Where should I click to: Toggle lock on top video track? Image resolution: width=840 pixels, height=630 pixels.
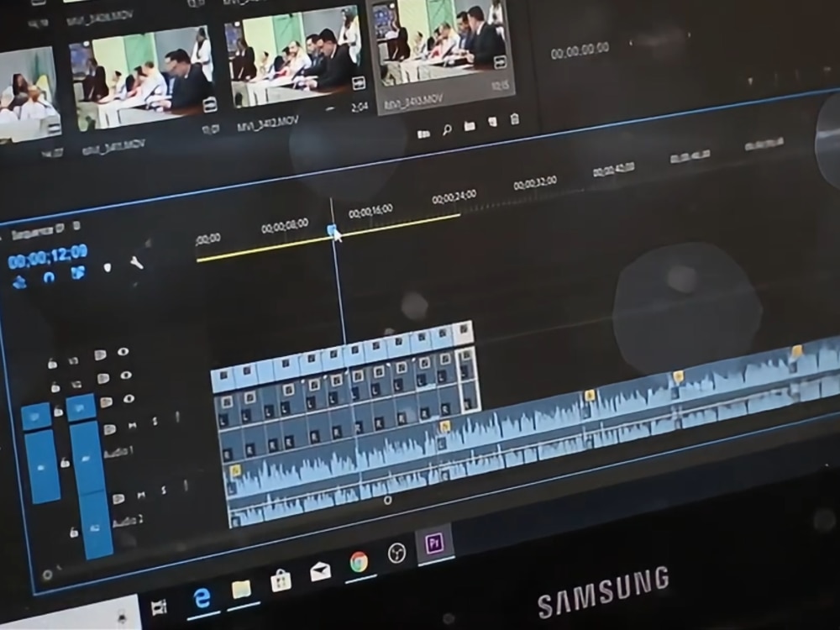point(52,363)
